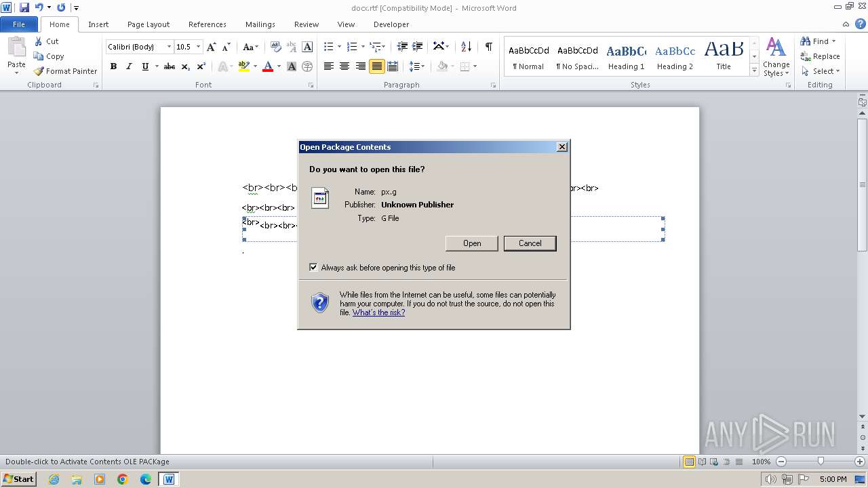This screenshot has width=868, height=488.
Task: Switch to the Insert tab
Action: (98, 24)
